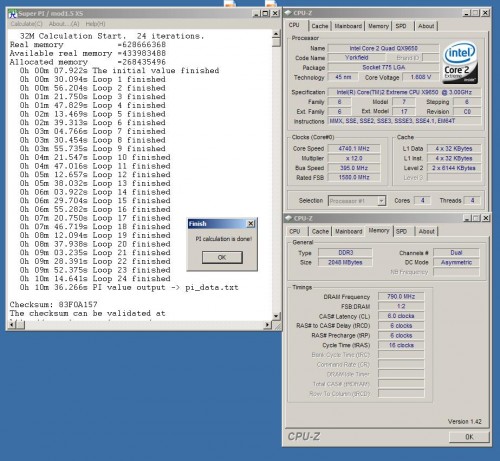Image resolution: width=500 pixels, height=461 pixels.
Task: Switch to SPD tab in lower CPU-Z window
Action: (x=401, y=231)
